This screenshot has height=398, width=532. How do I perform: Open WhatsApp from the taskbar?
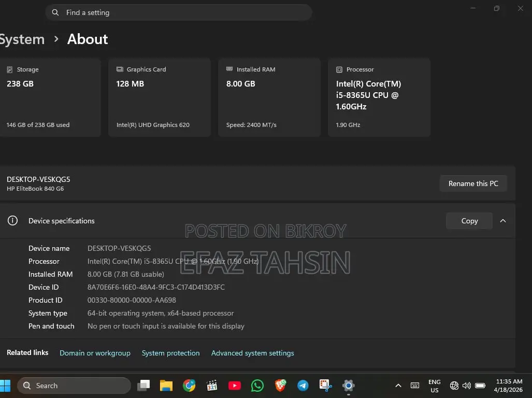click(x=257, y=386)
